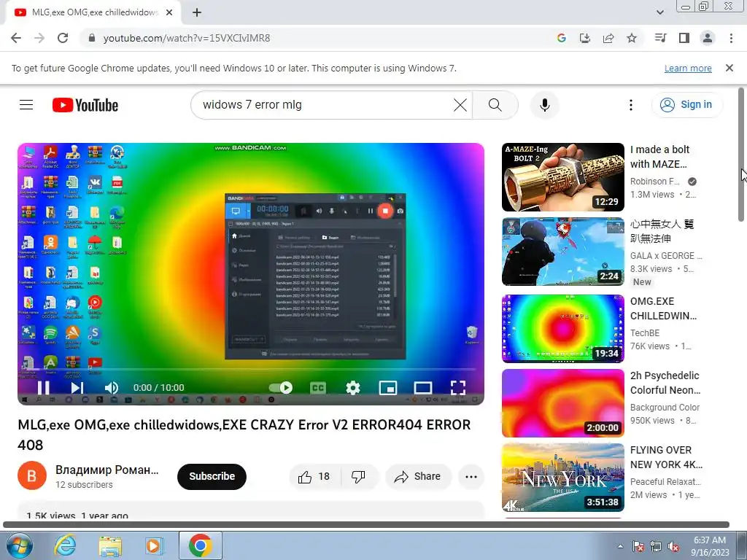747x560 pixels.
Task: Open the taskbar clock 6:37 AM
Action: click(710, 546)
